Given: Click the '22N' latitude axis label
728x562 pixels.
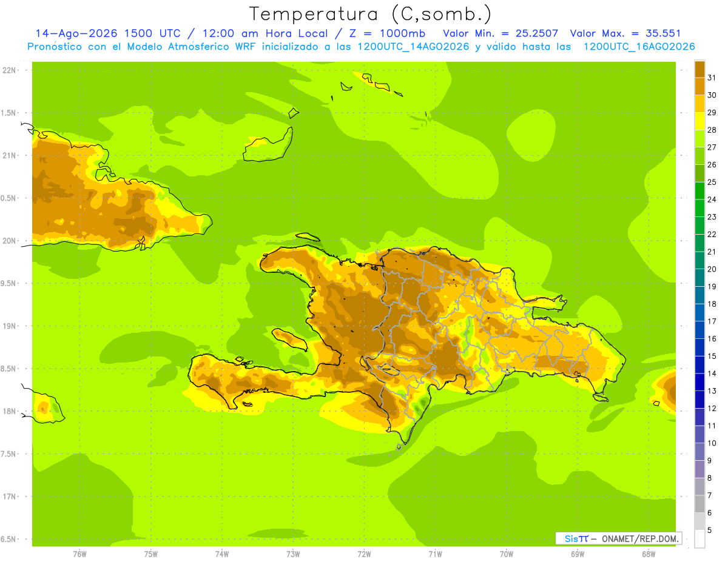Looking at the screenshot, I should (x=9, y=70).
